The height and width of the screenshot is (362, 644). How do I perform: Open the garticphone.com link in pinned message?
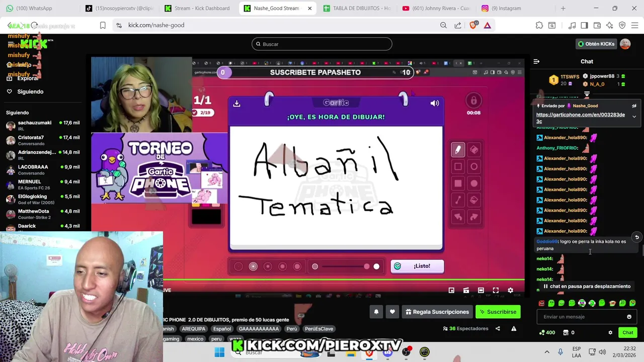point(581,118)
